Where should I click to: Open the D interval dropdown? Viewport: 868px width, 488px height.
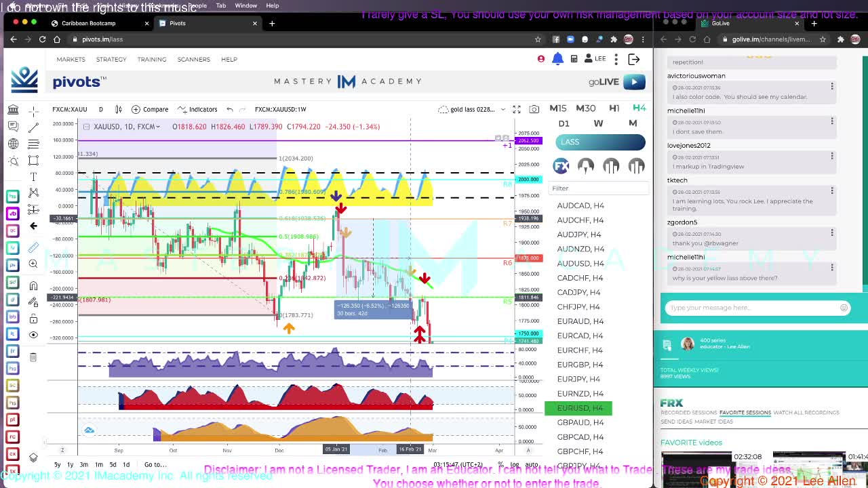(x=100, y=109)
